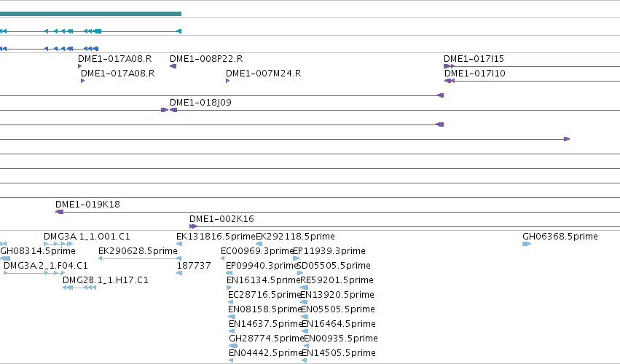The height and width of the screenshot is (364, 620).
Task: Click the DME1-008P22.R end marker
Action: pyautogui.click(x=173, y=66)
